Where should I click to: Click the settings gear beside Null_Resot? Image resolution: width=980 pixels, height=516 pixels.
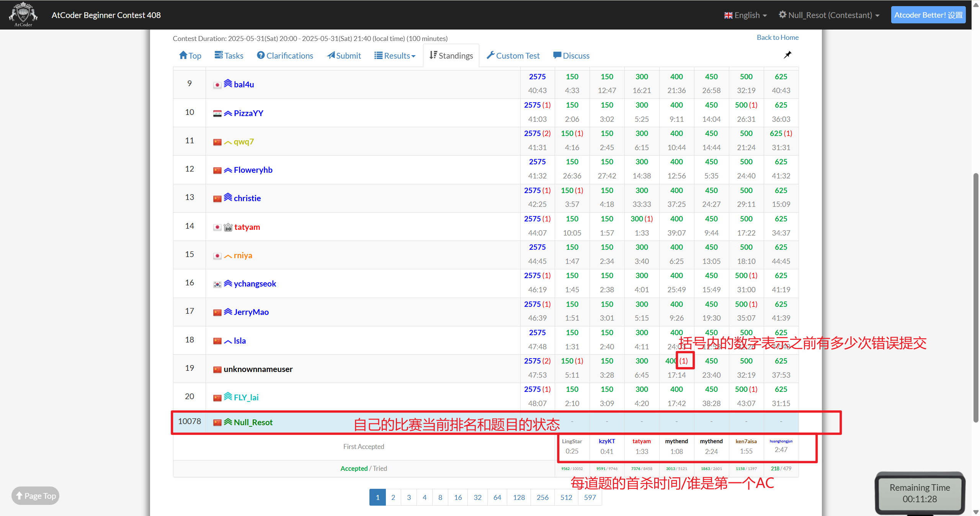pos(782,15)
